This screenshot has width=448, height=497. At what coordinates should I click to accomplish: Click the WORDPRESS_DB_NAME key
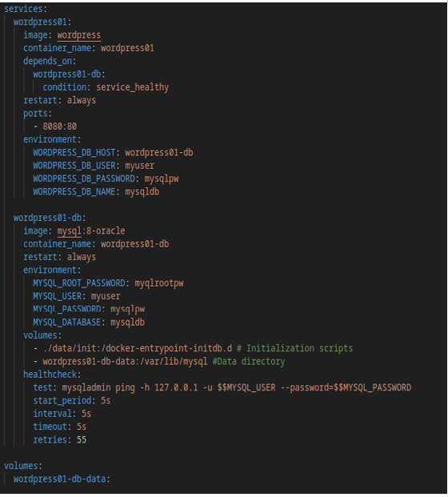74,192
